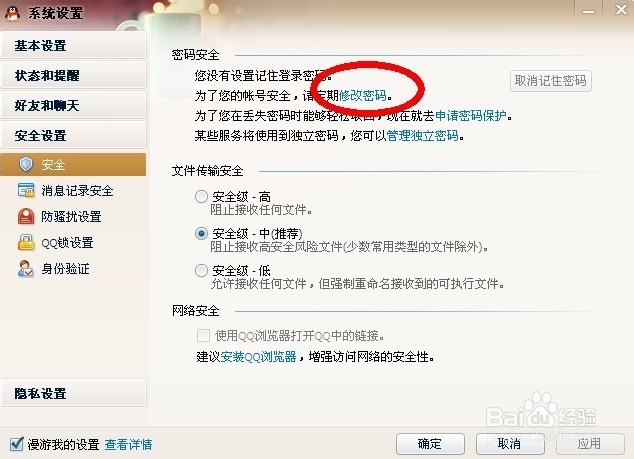
Task: Open the 安全设置 category header
Action: (x=74, y=135)
